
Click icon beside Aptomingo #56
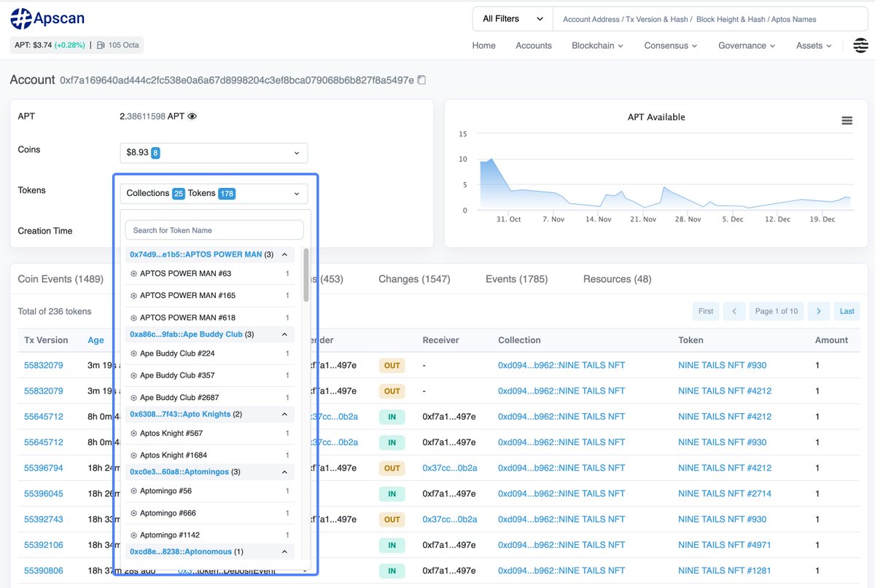133,492
